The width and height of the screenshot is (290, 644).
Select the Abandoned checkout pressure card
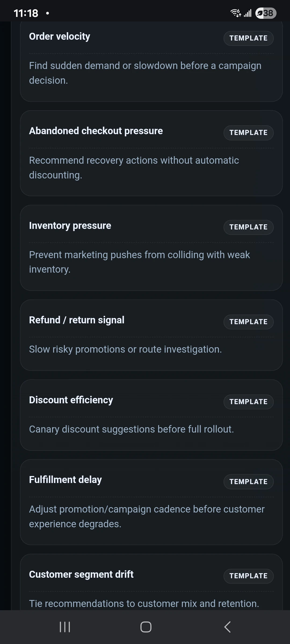click(96, 131)
